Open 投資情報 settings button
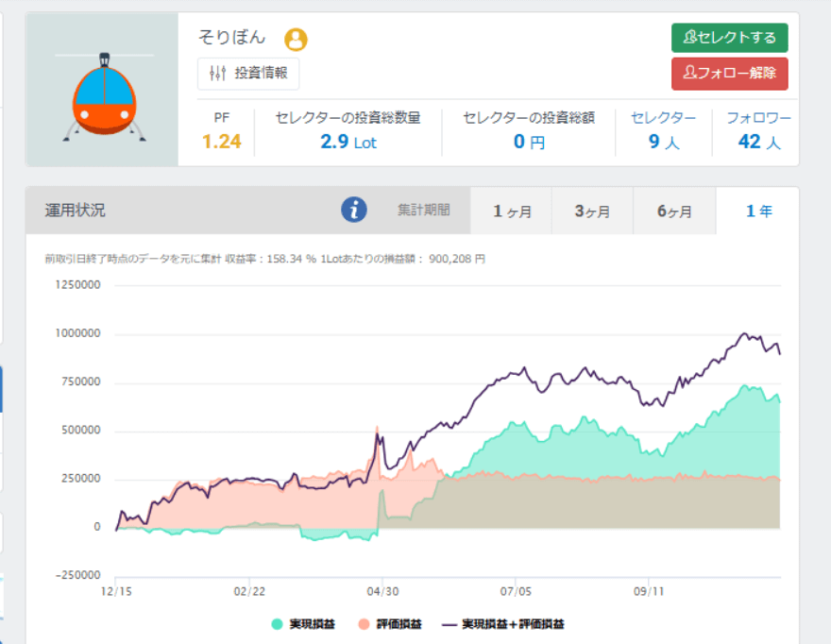 coord(248,73)
